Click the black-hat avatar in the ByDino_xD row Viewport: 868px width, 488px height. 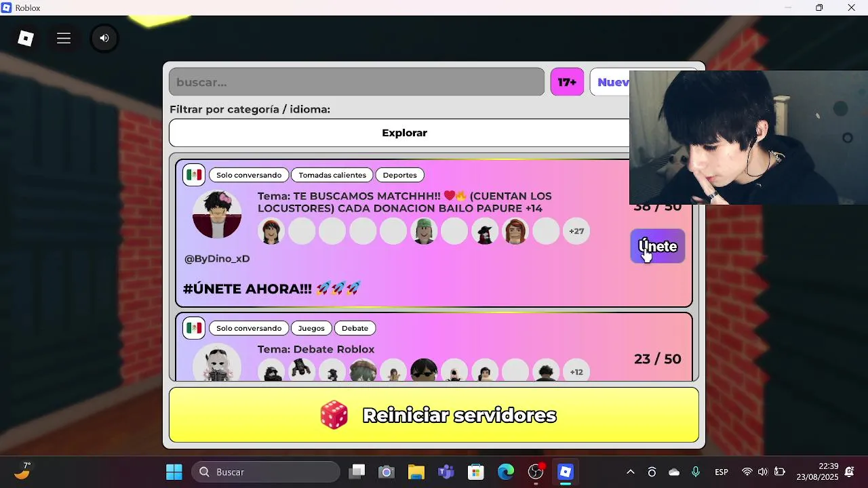tap(485, 231)
